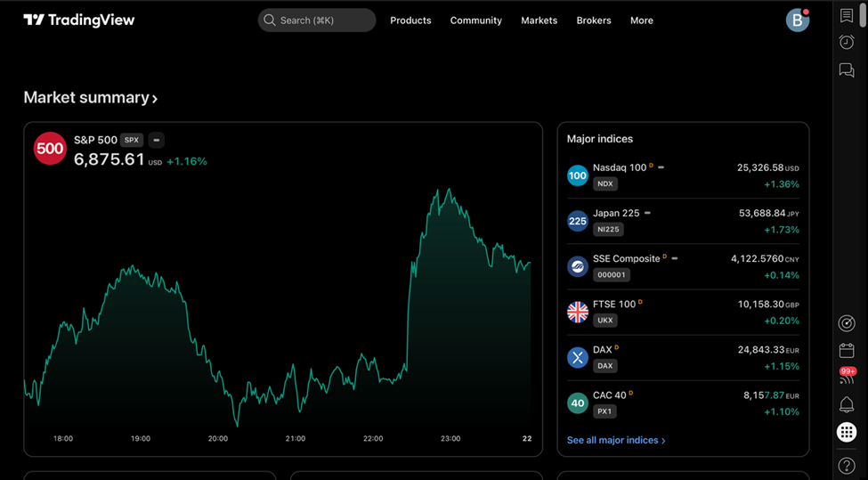Click the CAC 40 index name
The width and height of the screenshot is (868, 480).
pos(609,395)
